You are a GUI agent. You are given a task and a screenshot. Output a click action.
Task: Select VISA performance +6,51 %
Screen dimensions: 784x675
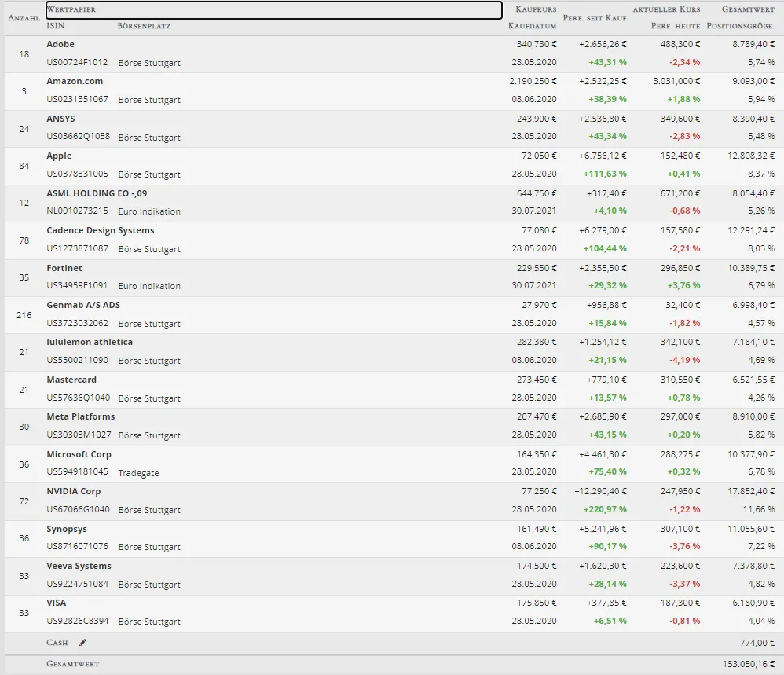610,621
